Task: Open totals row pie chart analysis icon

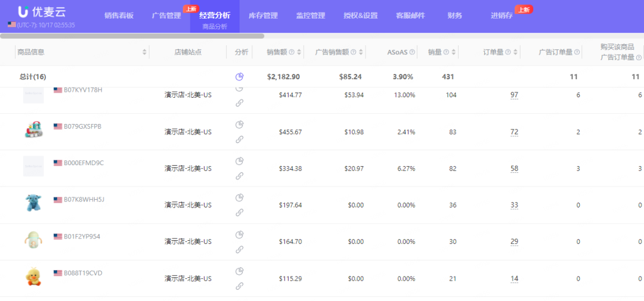Action: [240, 76]
